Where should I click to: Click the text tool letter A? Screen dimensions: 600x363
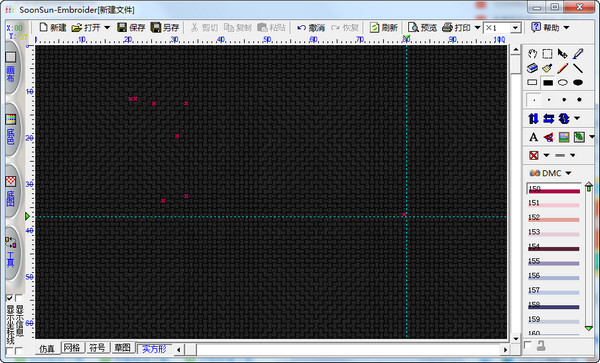point(533,137)
